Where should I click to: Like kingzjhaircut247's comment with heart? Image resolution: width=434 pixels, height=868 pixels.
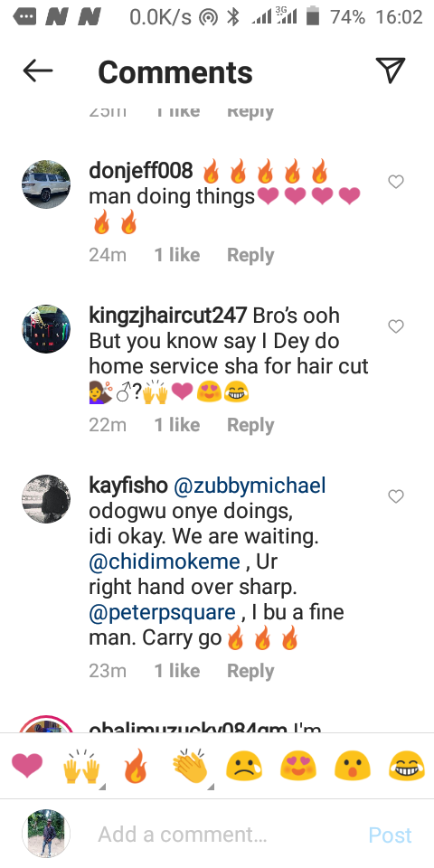pos(396,326)
